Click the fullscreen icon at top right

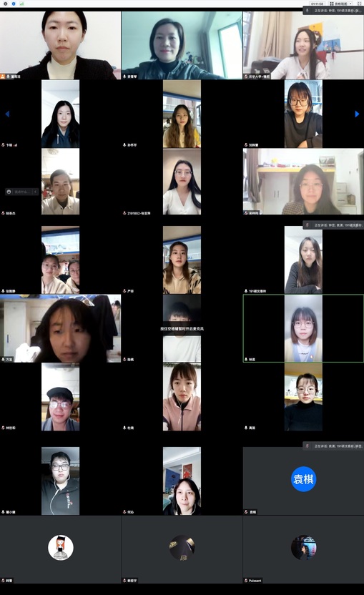point(360,4)
